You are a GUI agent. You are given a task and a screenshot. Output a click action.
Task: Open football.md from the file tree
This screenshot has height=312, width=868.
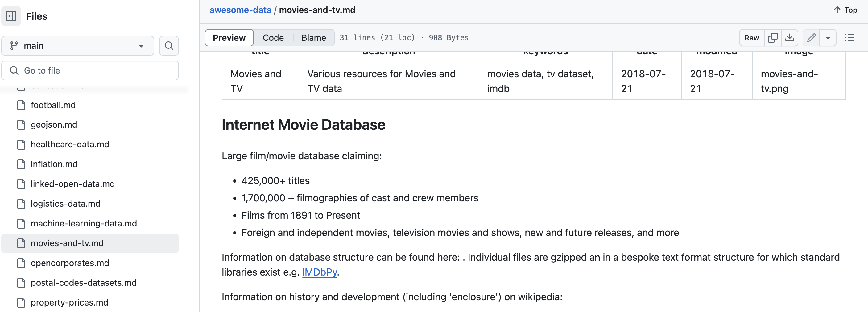[53, 105]
